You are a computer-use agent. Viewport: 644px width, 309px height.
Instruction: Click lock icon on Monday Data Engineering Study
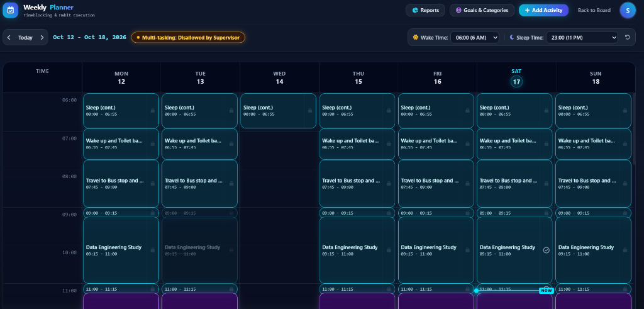coord(152,250)
